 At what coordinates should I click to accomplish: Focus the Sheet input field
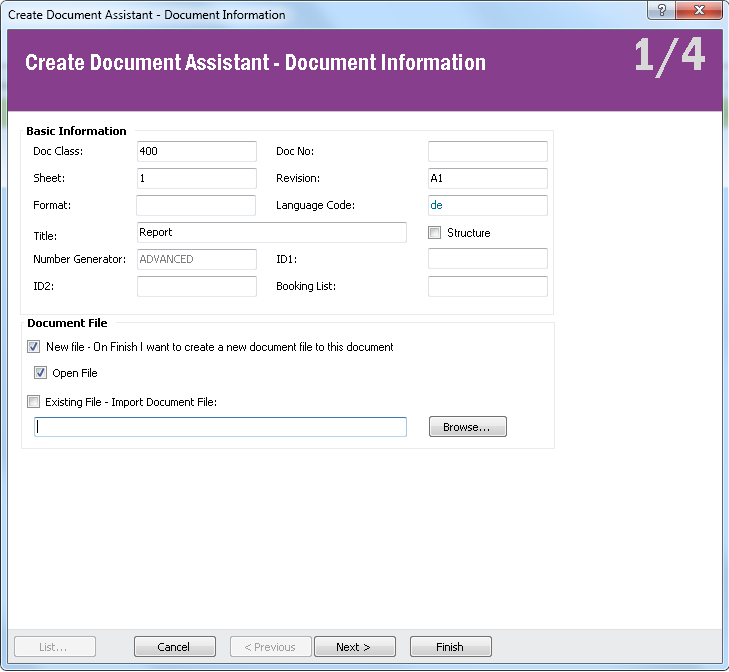tap(196, 178)
